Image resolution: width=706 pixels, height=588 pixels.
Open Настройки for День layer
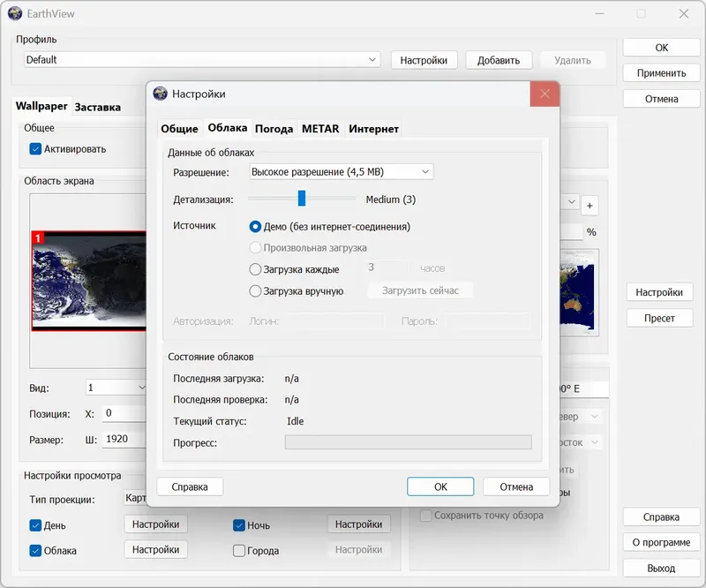pos(156,524)
